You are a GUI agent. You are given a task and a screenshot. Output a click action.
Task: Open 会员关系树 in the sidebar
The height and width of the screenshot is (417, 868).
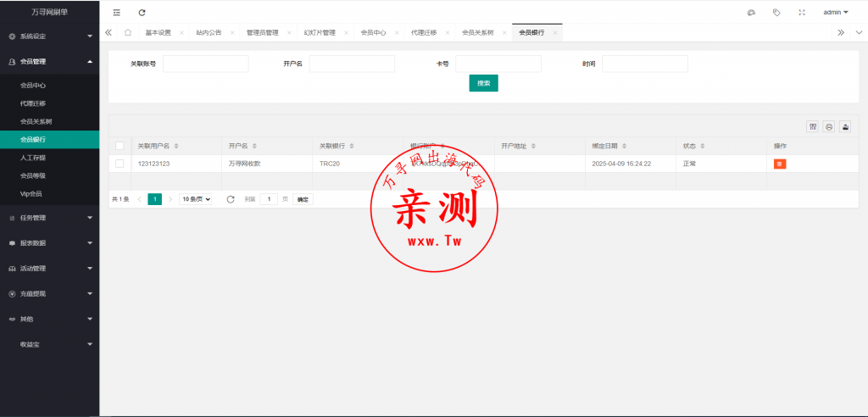pyautogui.click(x=50, y=121)
